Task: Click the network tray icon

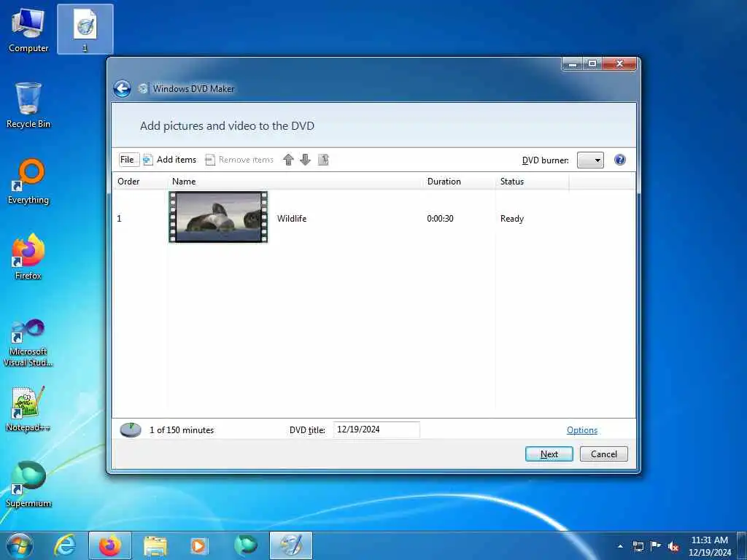Action: click(x=638, y=546)
